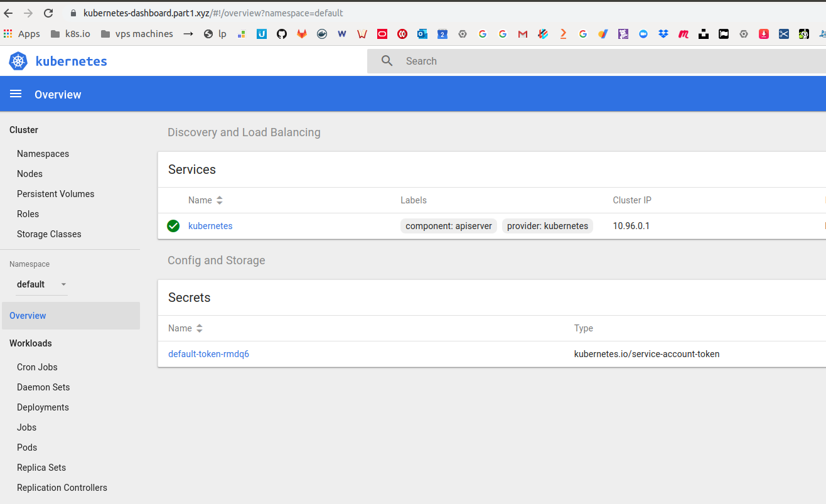
Task: Open the GitLab fox bookmark
Action: [x=302, y=34]
